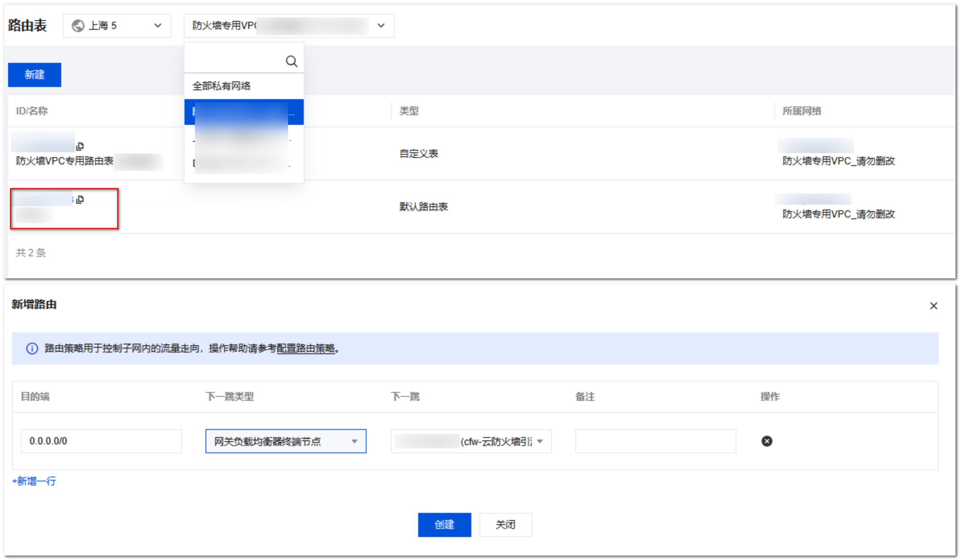This screenshot has width=960, height=560.
Task: Open the 配置路由策略 help link
Action: pyautogui.click(x=306, y=348)
